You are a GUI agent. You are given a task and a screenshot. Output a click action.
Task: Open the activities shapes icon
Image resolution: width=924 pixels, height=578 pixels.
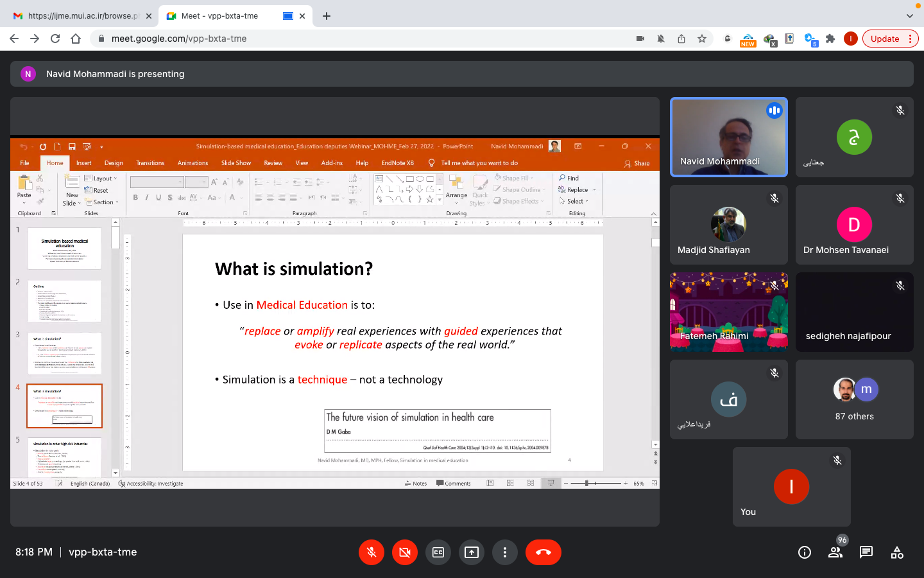(896, 552)
